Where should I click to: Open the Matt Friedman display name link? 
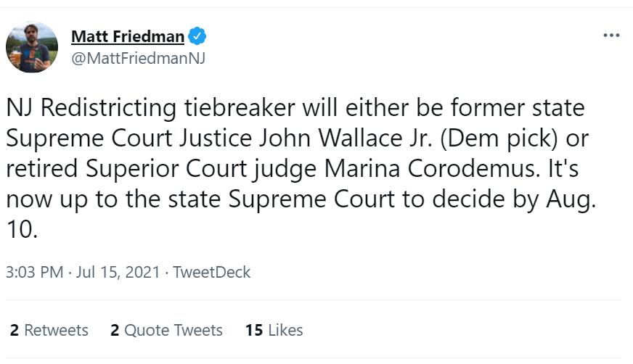pyautogui.click(x=128, y=36)
